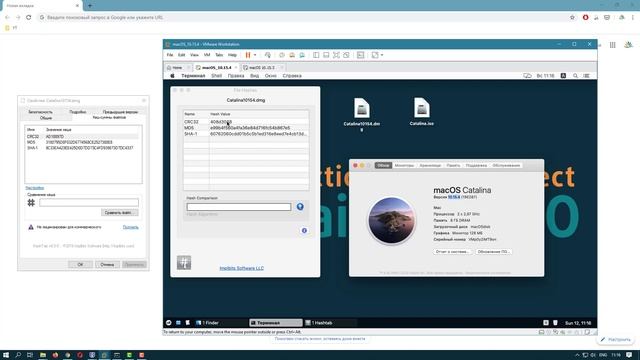Click the hash comparison field in Windows dialog
Viewport: 640px width, 360px height.
point(89,202)
